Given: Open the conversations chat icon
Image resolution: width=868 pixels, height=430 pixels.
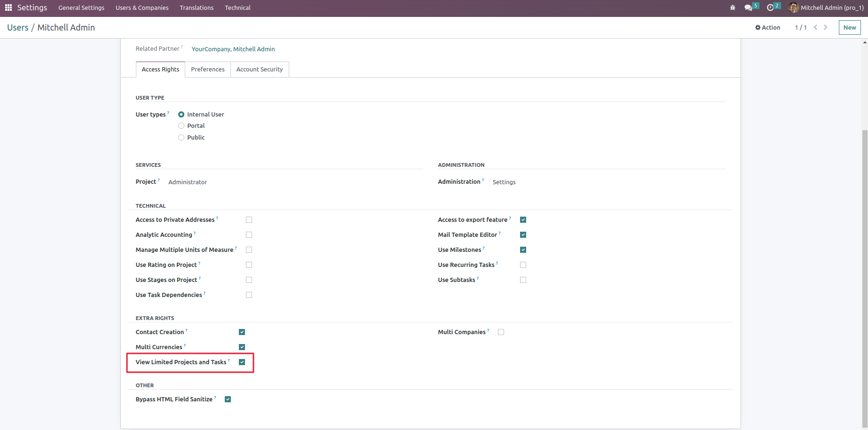Looking at the screenshot, I should [x=748, y=8].
